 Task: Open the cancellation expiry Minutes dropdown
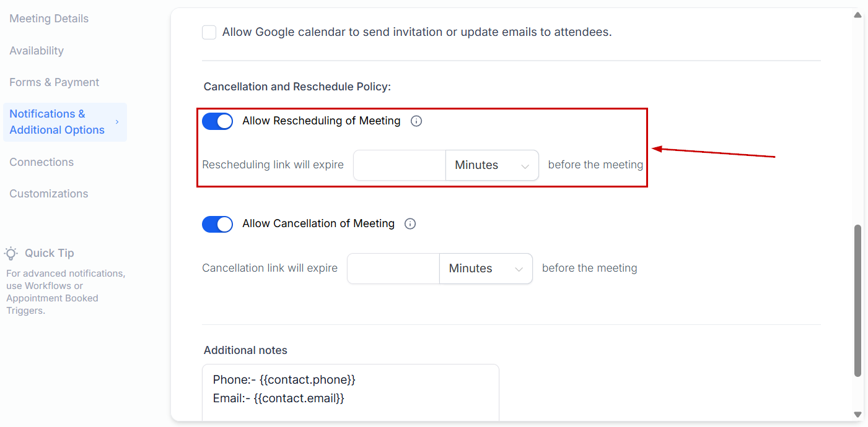pyautogui.click(x=486, y=269)
